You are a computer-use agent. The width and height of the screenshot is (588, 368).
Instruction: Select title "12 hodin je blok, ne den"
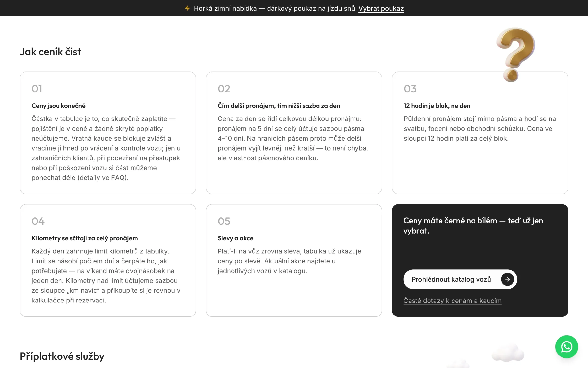[437, 106]
